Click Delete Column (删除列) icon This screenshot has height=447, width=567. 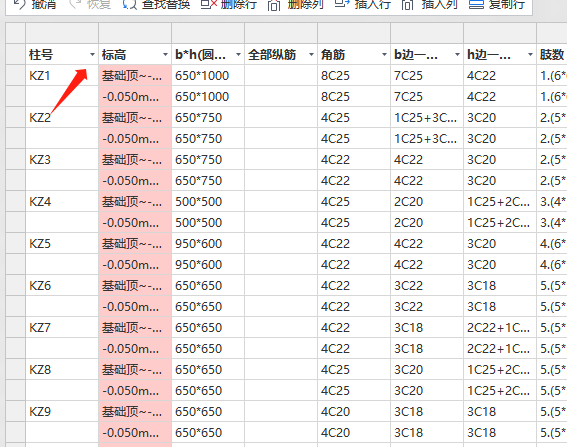274,4
